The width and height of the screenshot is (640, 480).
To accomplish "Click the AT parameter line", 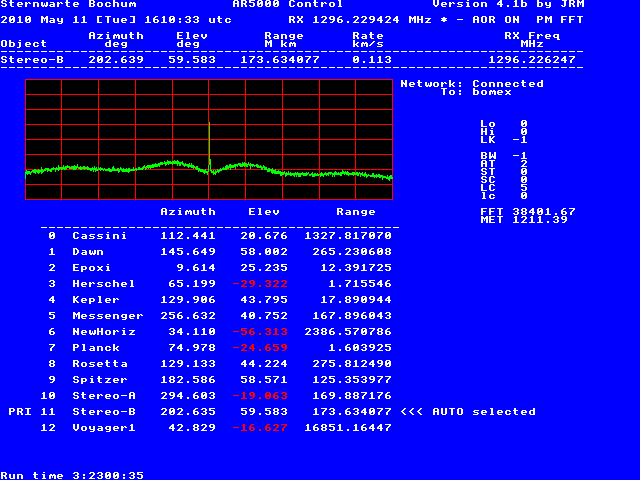I will point(504,164).
